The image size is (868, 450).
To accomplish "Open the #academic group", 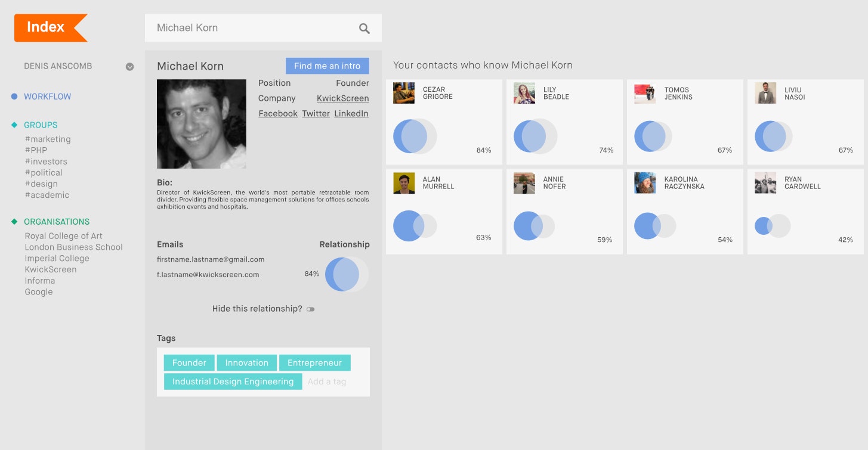I will click(x=47, y=195).
